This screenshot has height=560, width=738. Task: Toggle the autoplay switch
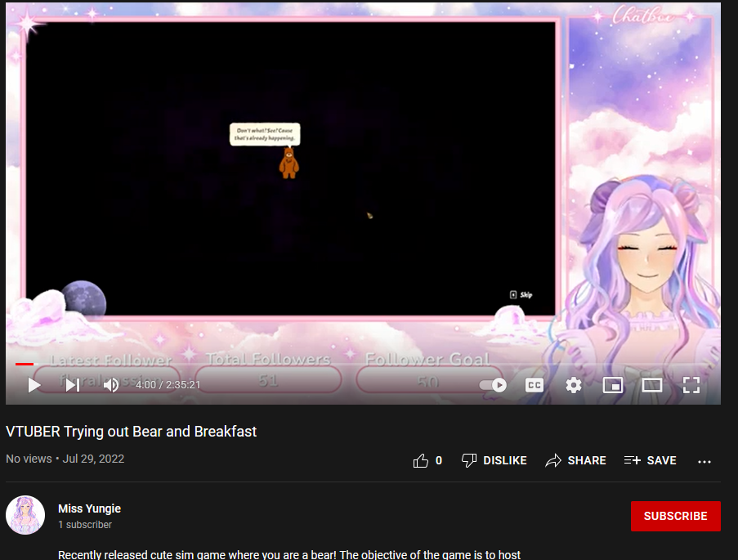click(x=493, y=385)
